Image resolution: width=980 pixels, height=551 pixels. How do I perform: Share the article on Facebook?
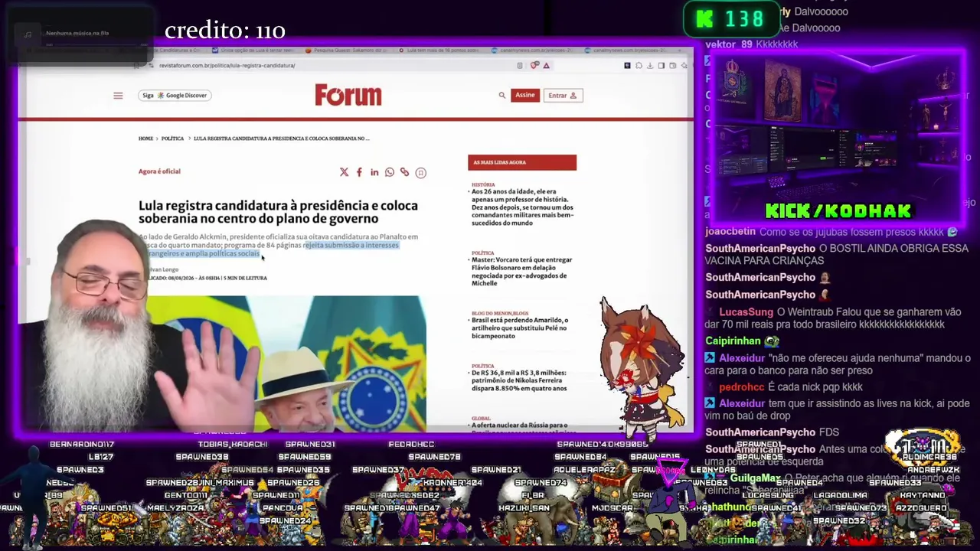click(359, 172)
